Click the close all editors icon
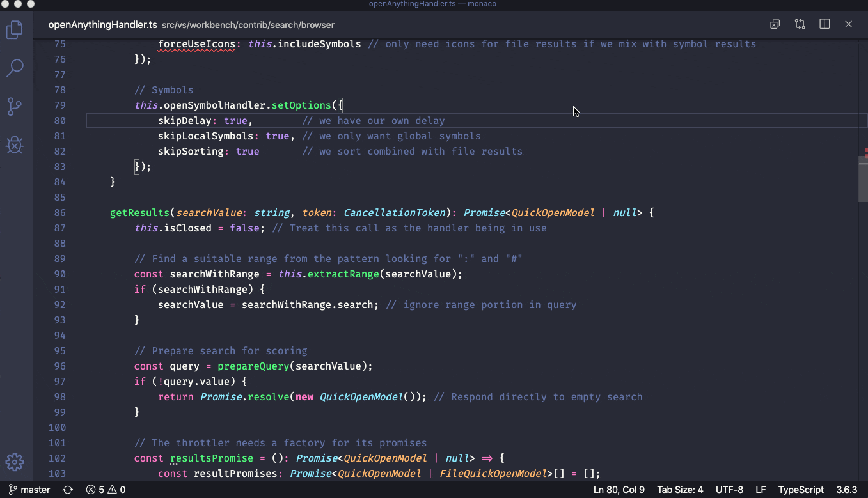Image resolution: width=868 pixels, height=498 pixels. click(x=775, y=24)
